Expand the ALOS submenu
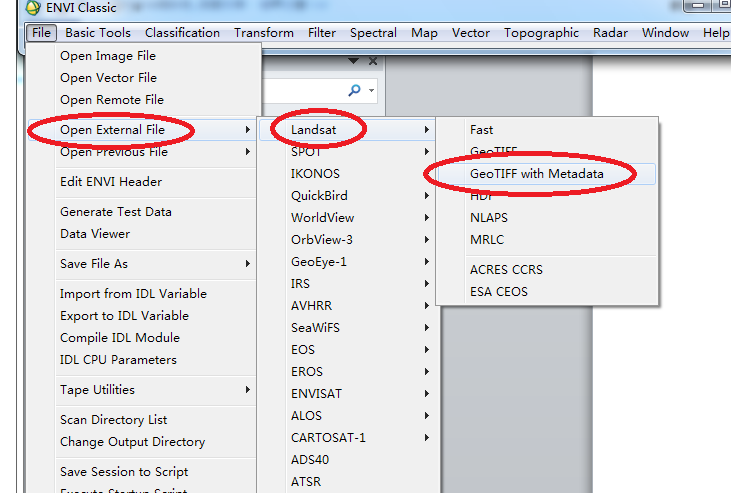The height and width of the screenshot is (493, 731). 347,416
